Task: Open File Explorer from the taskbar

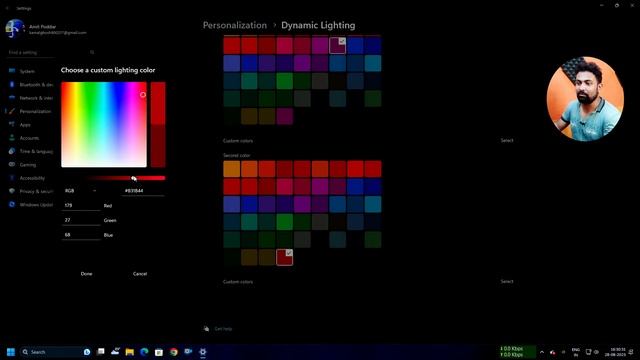Action: pos(130,352)
